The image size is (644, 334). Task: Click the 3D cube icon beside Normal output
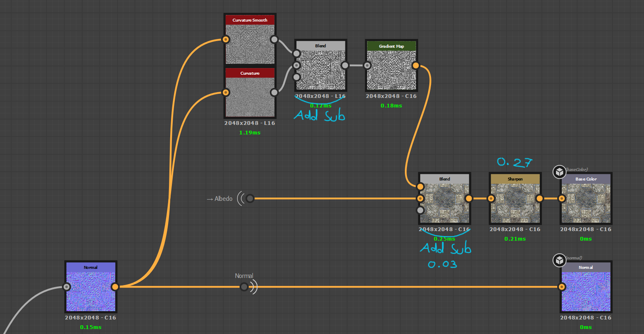[559, 260]
